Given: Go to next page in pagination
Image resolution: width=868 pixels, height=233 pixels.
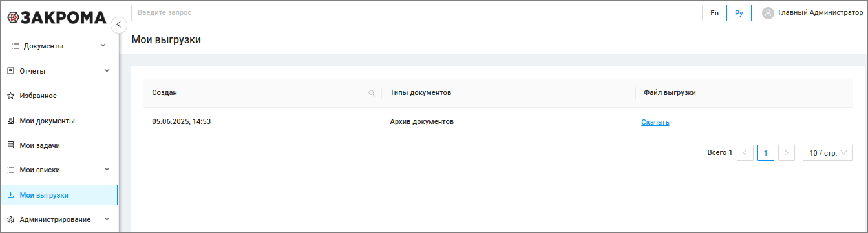Looking at the screenshot, I should point(787,153).
